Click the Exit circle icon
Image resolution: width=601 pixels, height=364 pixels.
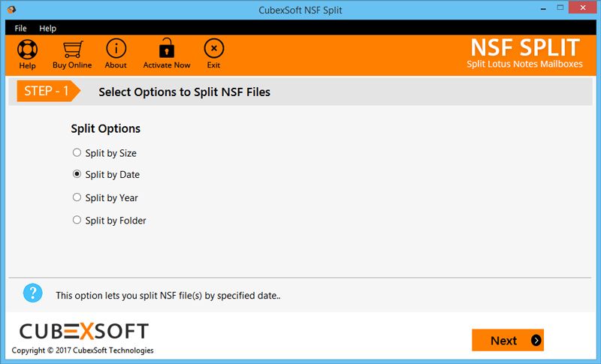tap(214, 48)
